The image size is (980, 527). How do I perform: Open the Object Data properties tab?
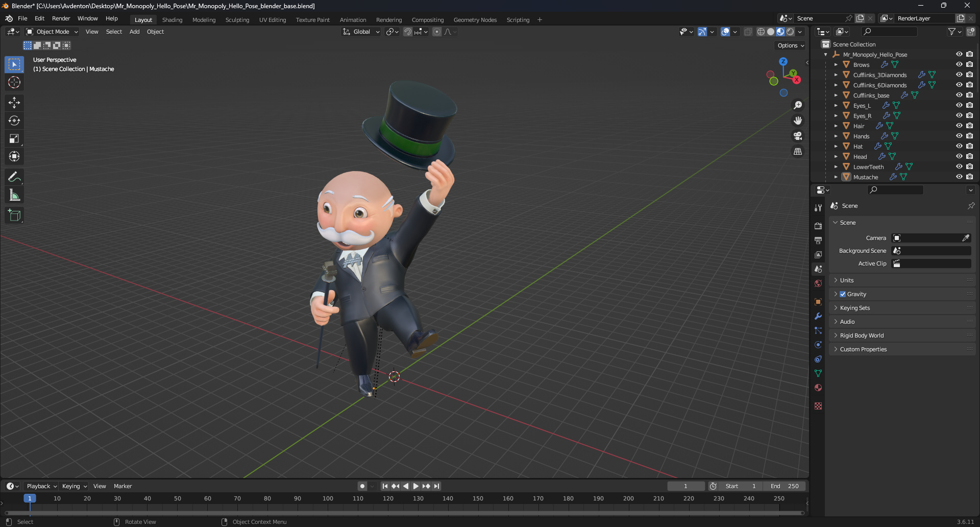[818, 373]
